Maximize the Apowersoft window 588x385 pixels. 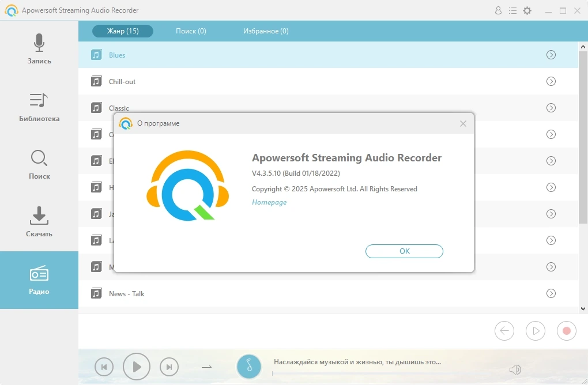click(563, 10)
